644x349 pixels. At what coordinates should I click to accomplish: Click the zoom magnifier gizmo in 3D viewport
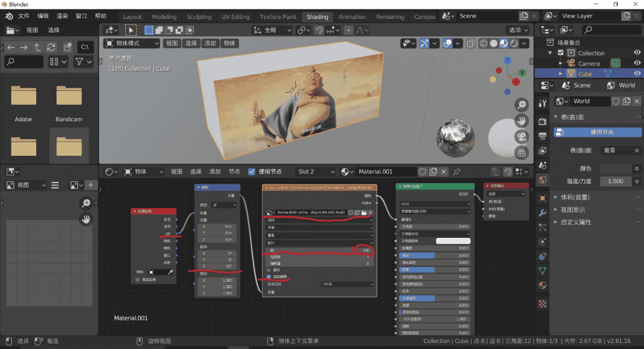521,105
